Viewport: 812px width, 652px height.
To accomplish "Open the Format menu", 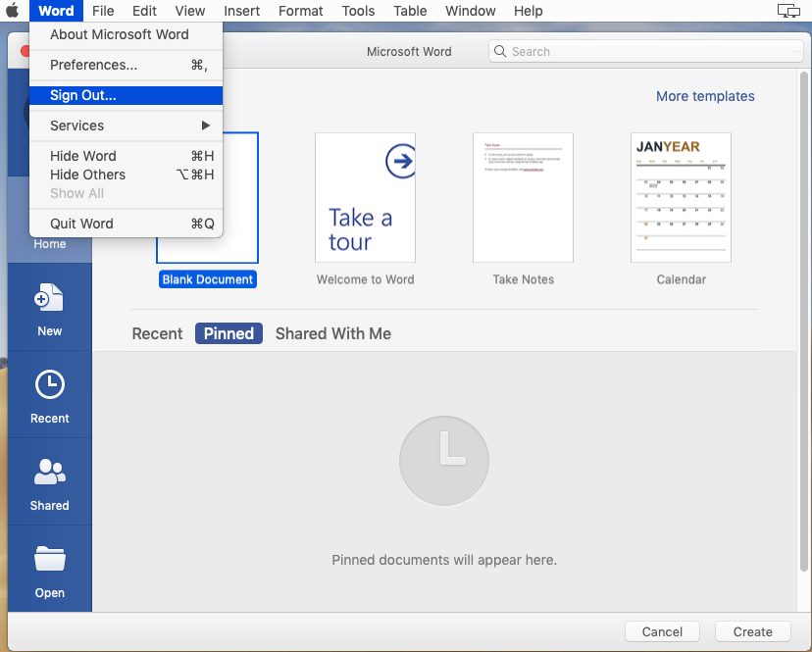I will [x=301, y=11].
